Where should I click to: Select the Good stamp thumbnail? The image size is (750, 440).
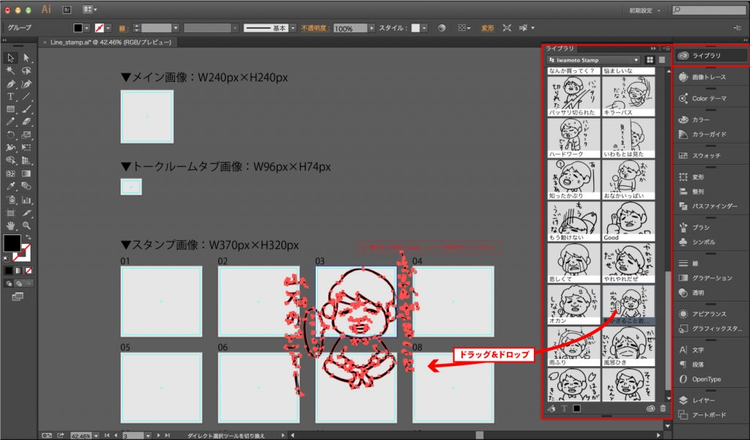[x=629, y=221]
